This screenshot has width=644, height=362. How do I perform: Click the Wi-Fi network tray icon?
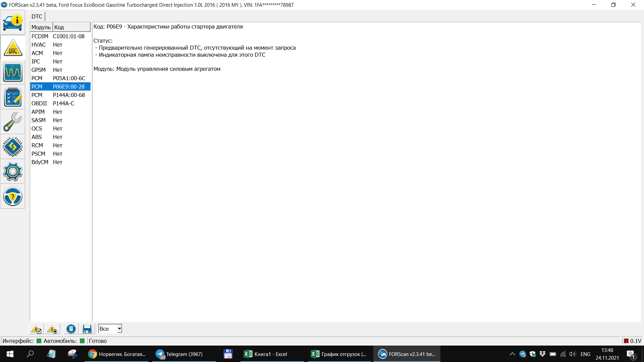coord(563,354)
